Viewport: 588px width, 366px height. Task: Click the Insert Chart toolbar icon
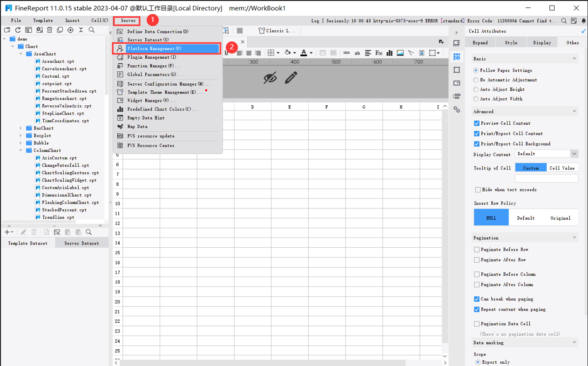click(389, 53)
